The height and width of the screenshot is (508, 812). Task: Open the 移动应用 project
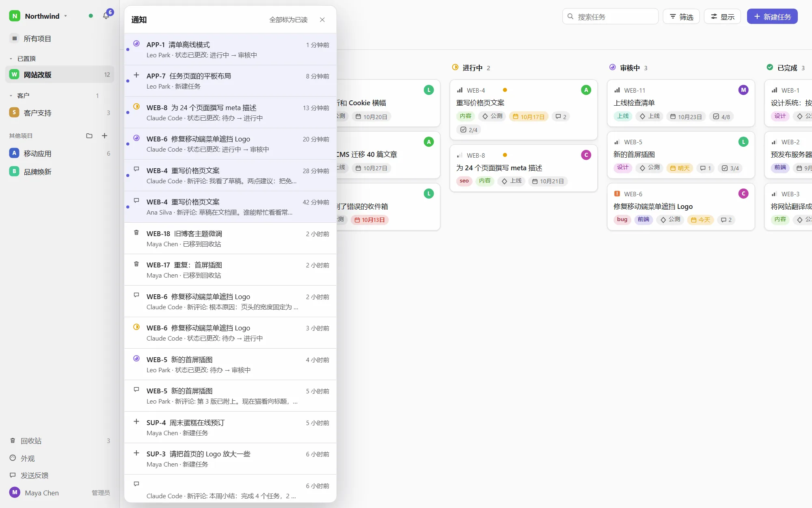(60, 153)
